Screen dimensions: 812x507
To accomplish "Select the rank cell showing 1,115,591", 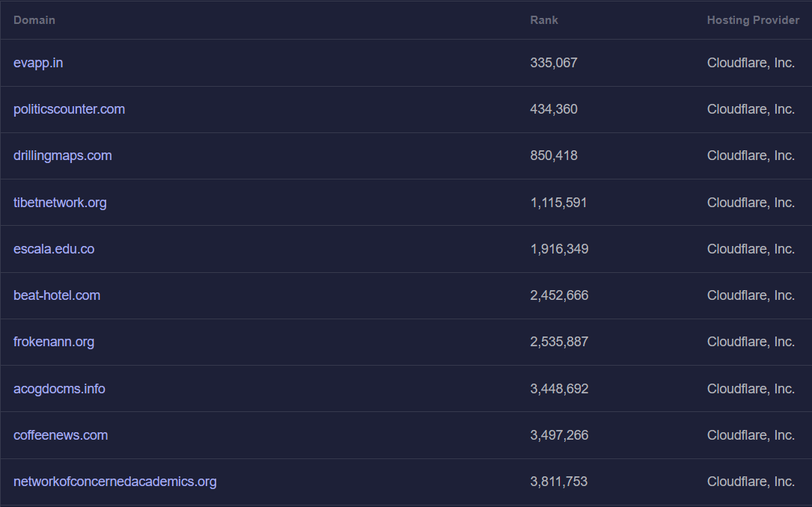I will (558, 203).
